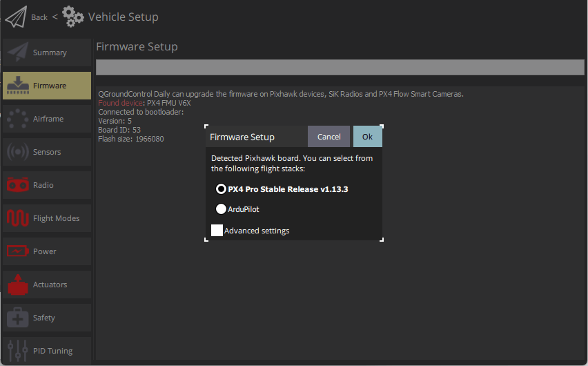Confirm firmware selection with Ok button
Screen dimensions: 588x366
click(367, 137)
